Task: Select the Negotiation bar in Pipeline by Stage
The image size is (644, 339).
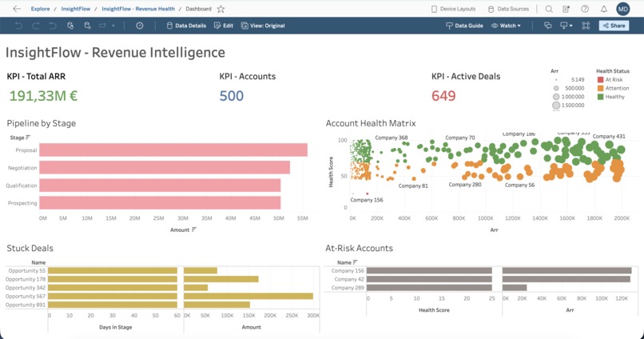Action: [x=165, y=168]
